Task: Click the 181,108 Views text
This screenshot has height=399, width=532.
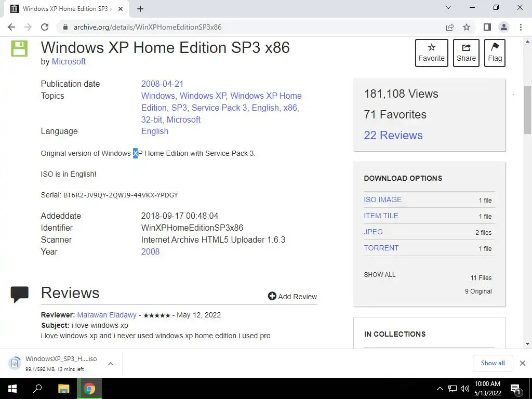Action: (x=401, y=94)
